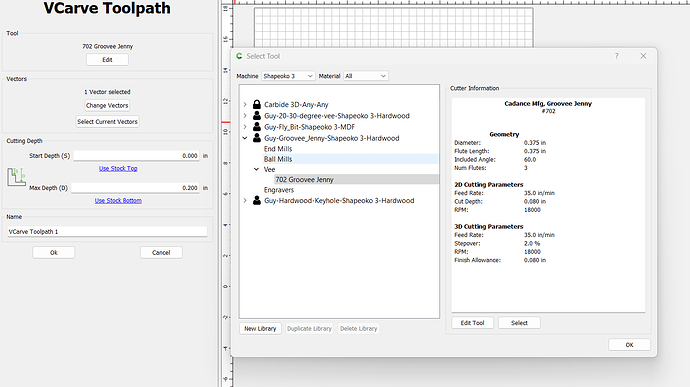690x387 pixels.
Task: Click the Use Stock Top link
Action: coord(118,168)
